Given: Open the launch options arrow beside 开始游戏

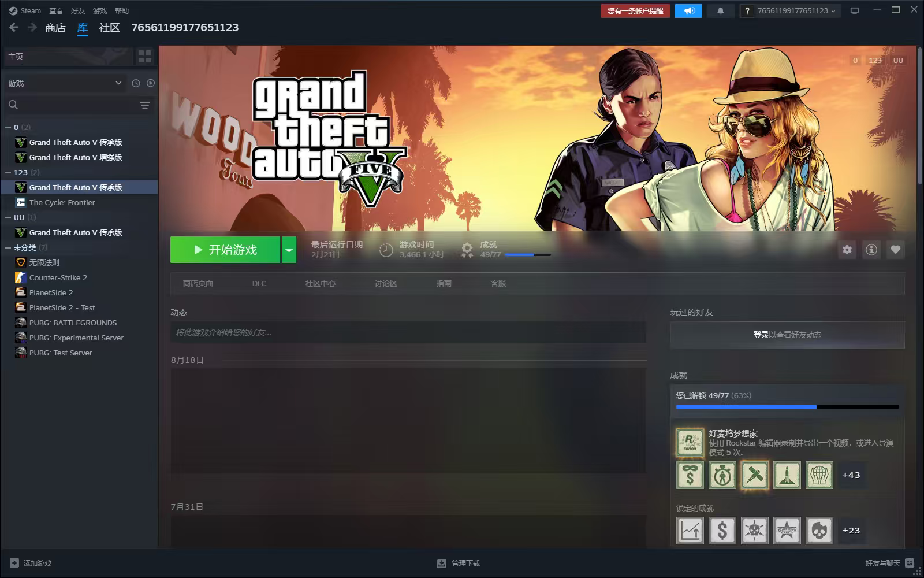Looking at the screenshot, I should (x=289, y=250).
